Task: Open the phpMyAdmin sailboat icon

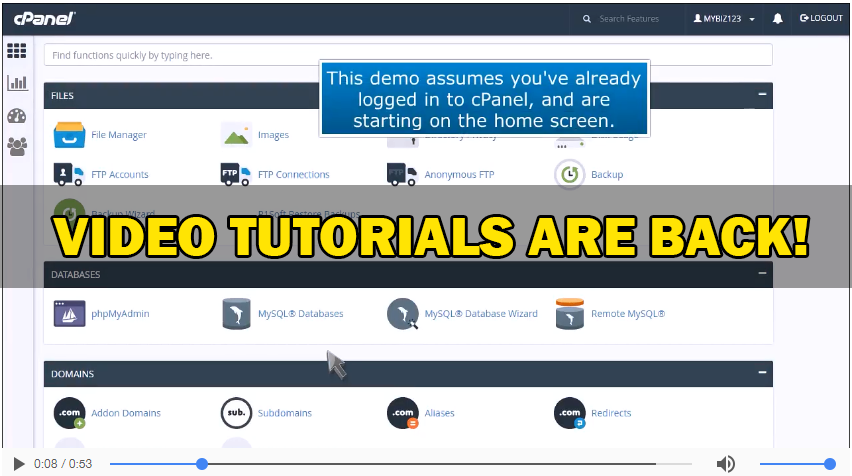Action: tap(69, 314)
